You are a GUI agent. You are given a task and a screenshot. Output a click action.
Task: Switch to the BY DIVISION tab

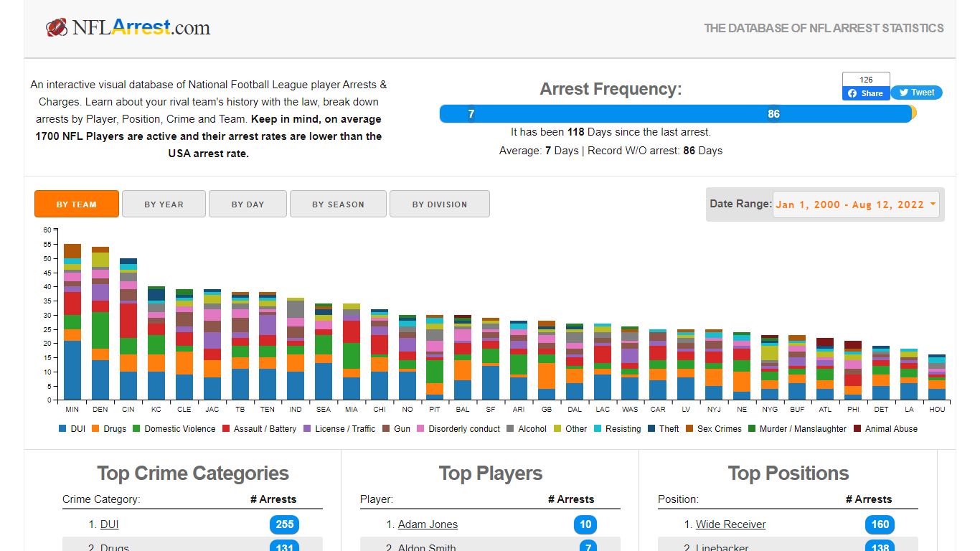pyautogui.click(x=440, y=204)
